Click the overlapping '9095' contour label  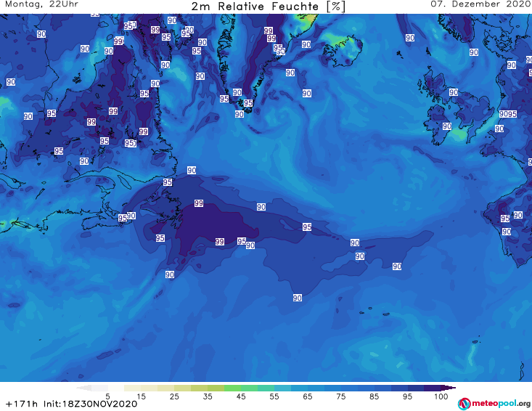[x=508, y=114]
